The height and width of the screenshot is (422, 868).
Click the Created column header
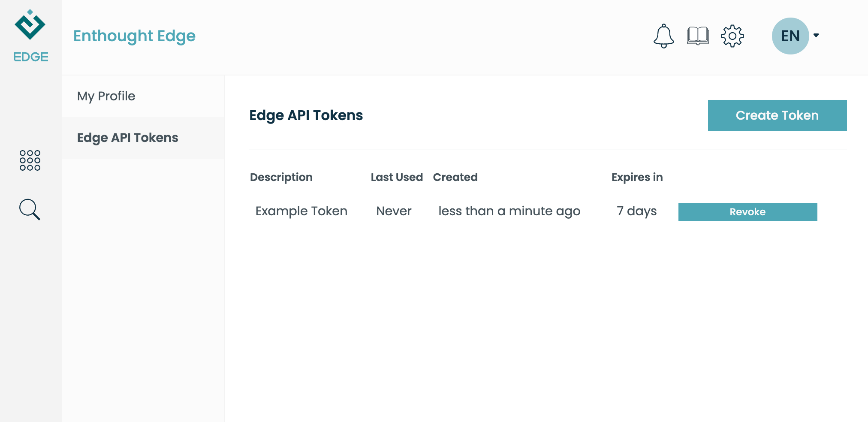455,177
